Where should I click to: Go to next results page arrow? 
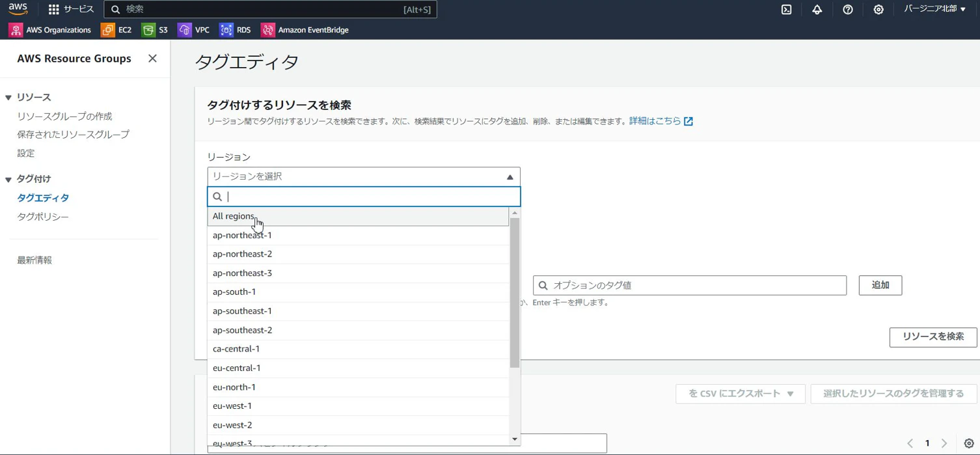click(945, 443)
